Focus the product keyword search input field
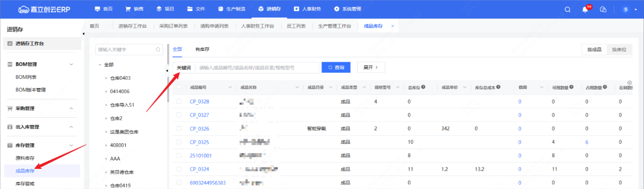Image resolution: width=644 pixels, height=189 pixels. pos(257,68)
